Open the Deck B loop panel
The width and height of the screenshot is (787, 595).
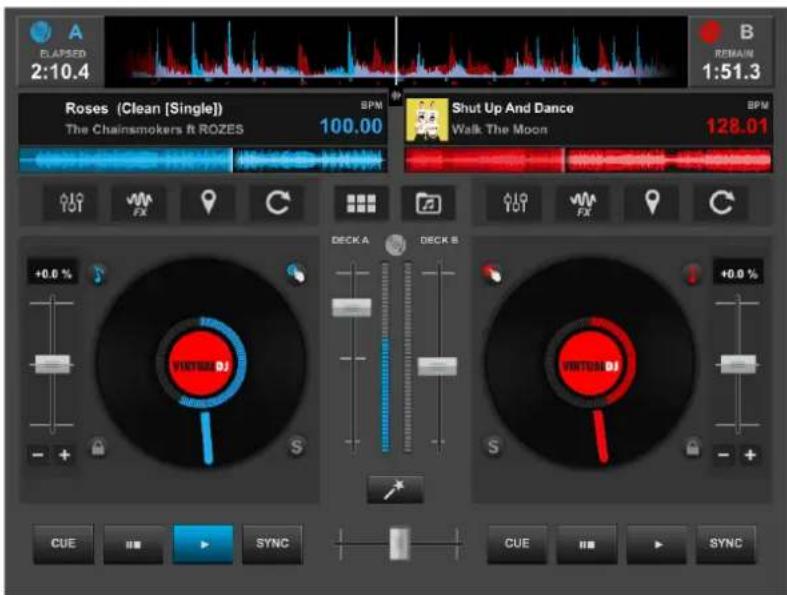point(721,203)
